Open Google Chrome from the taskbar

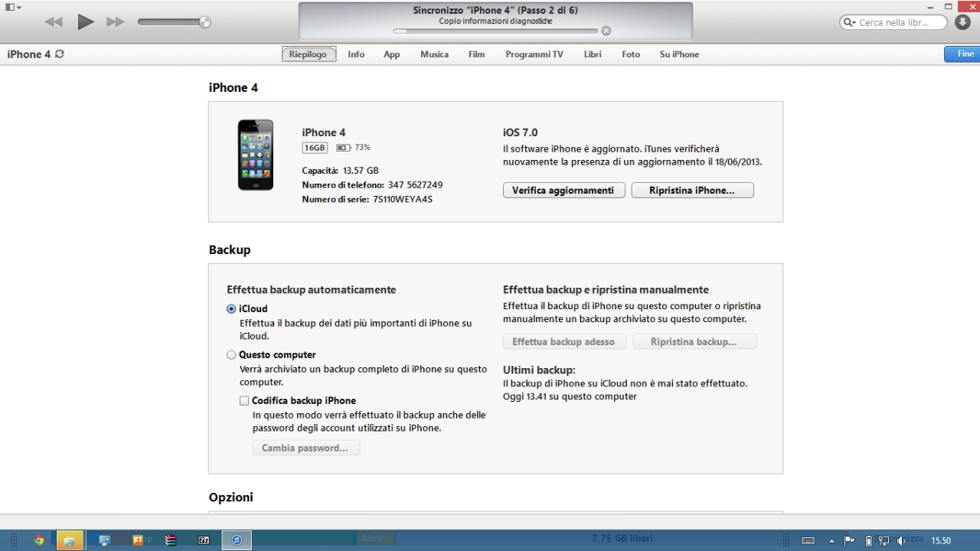tap(39, 540)
